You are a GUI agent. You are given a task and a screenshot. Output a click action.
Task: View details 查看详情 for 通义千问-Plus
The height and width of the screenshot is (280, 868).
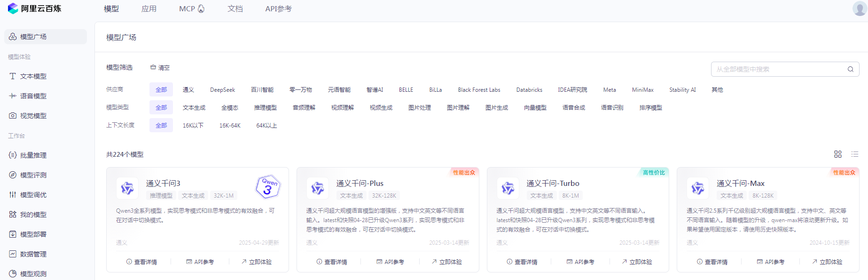point(332,262)
